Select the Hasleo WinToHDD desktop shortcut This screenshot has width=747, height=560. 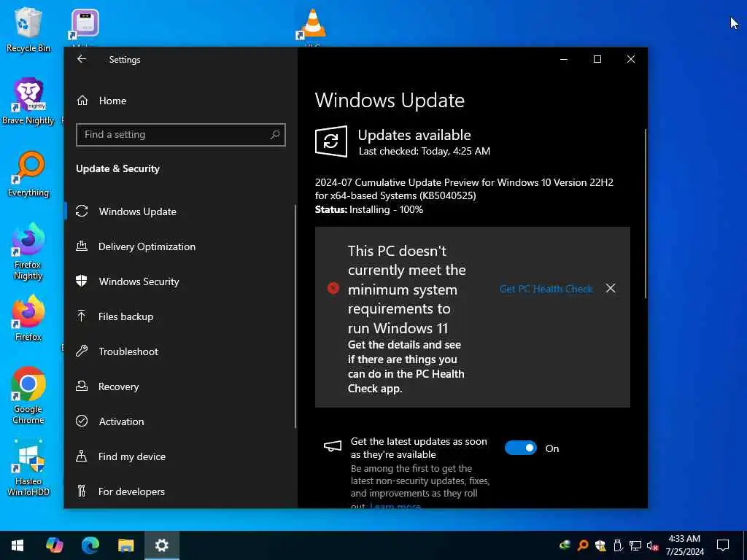[x=28, y=468]
